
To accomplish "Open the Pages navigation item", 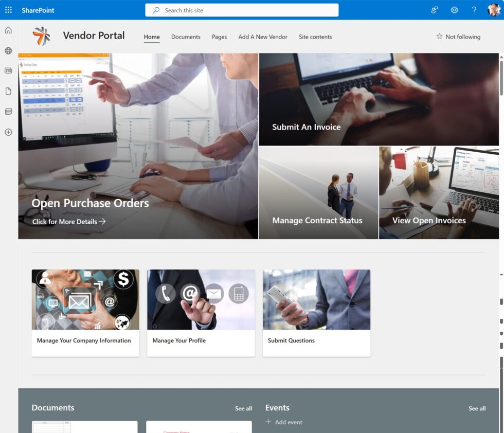I will click(x=219, y=37).
